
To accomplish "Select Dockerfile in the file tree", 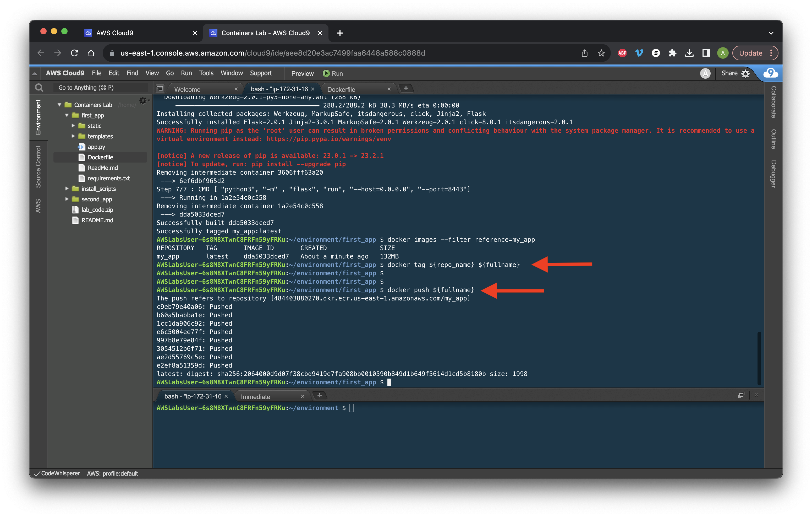I will 100,157.
